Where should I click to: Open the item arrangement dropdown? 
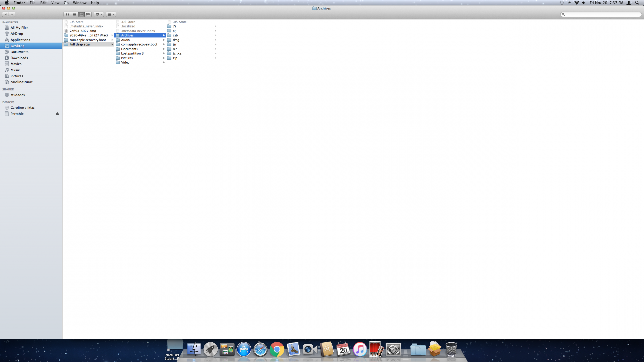pos(111,14)
